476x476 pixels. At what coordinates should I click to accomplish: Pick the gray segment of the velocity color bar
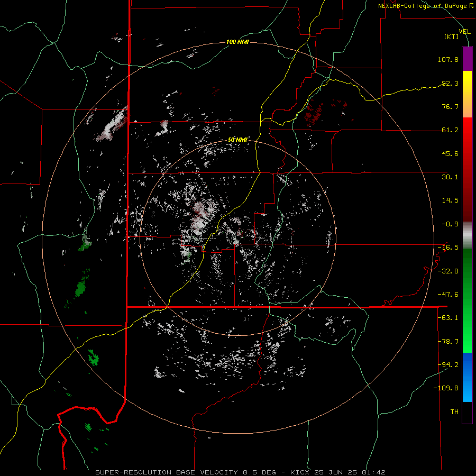point(467,235)
